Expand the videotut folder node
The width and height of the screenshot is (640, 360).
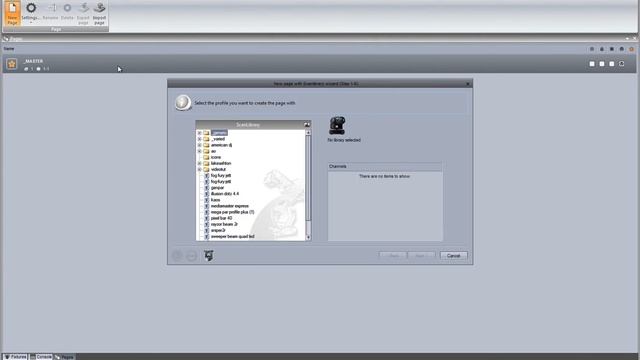coord(199,169)
